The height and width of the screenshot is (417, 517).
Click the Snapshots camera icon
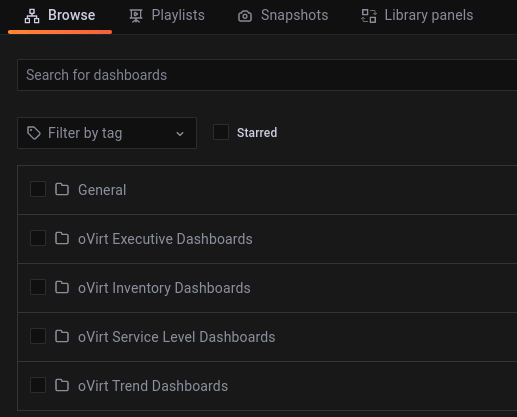[x=245, y=16]
